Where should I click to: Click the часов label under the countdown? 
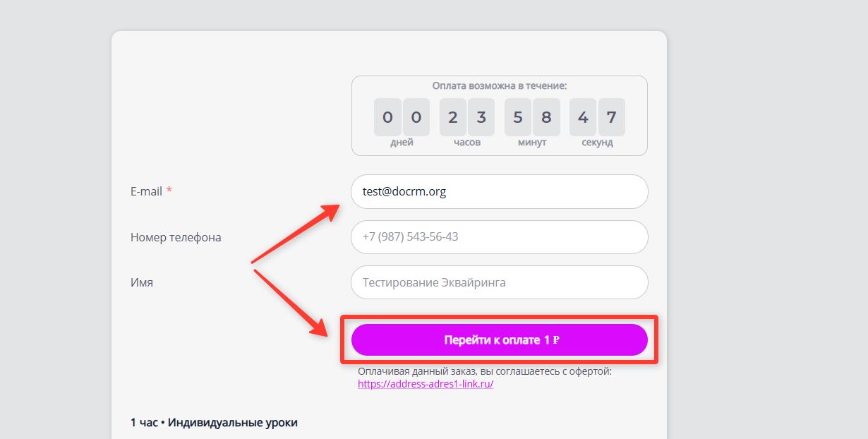(x=467, y=143)
